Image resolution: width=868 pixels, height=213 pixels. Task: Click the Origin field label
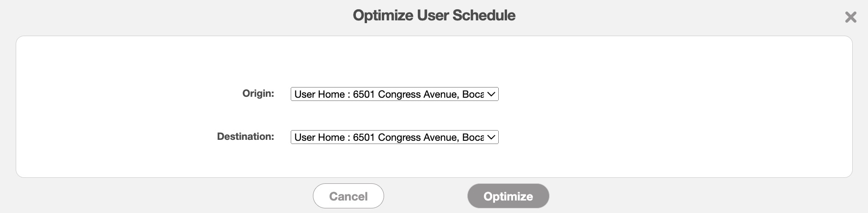[258, 94]
